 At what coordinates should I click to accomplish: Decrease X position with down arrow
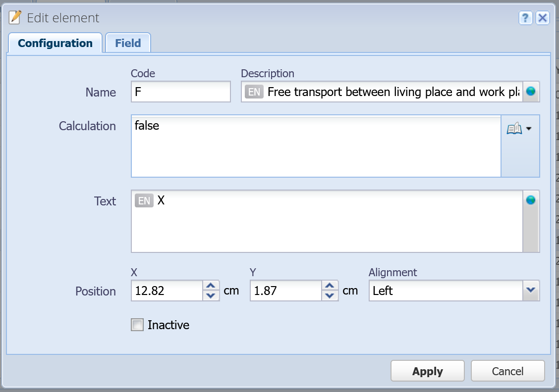coord(211,295)
